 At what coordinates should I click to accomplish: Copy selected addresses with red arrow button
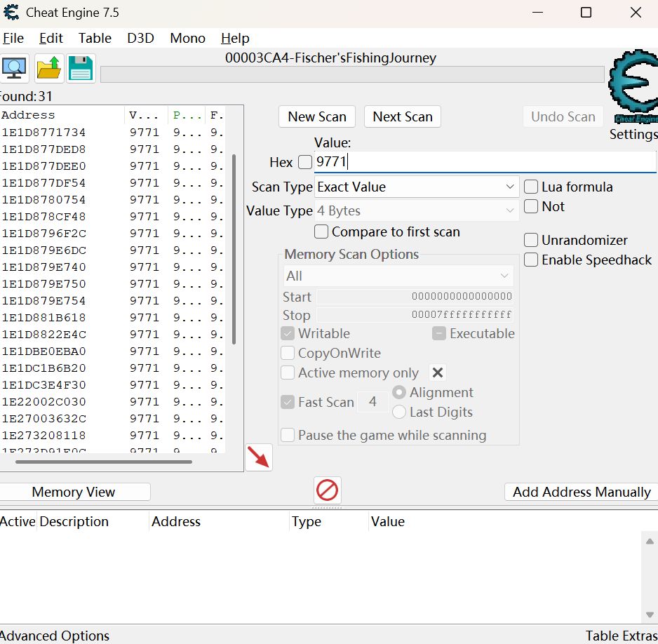(x=258, y=457)
